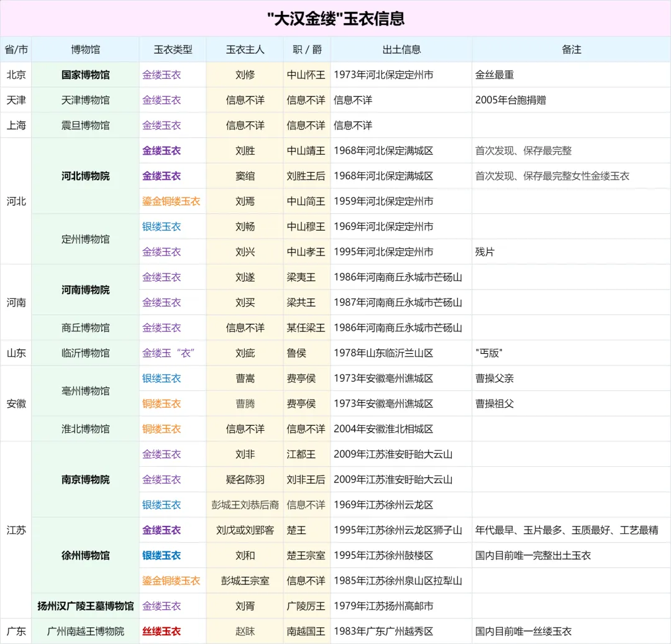The width and height of the screenshot is (671, 644).
Task: Click the 河南博物院 cell
Action: 86,290
